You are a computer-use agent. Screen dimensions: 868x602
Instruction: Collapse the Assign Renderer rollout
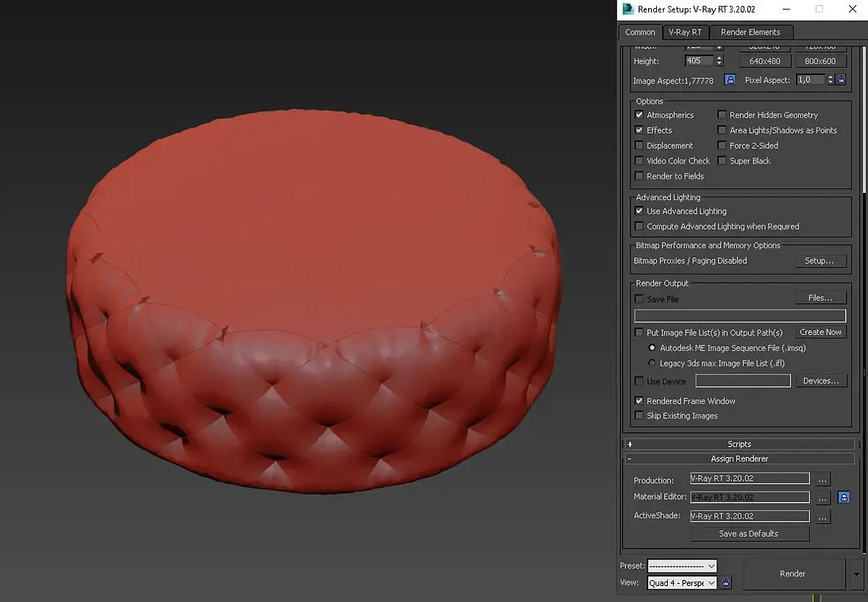tap(739, 458)
